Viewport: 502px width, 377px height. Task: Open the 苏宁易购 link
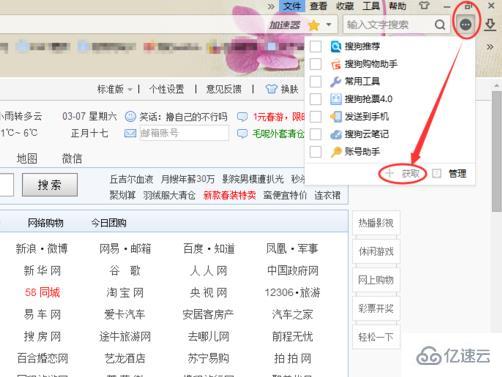209,358
